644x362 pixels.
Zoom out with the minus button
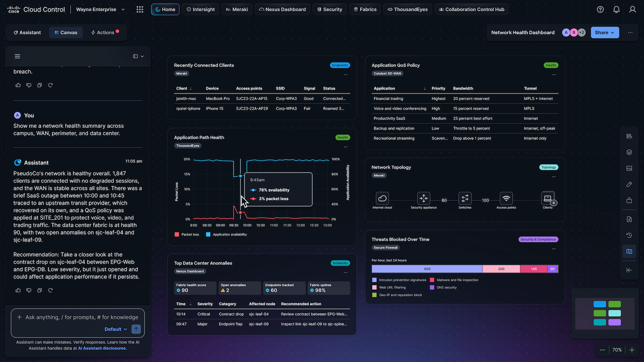pyautogui.click(x=602, y=350)
